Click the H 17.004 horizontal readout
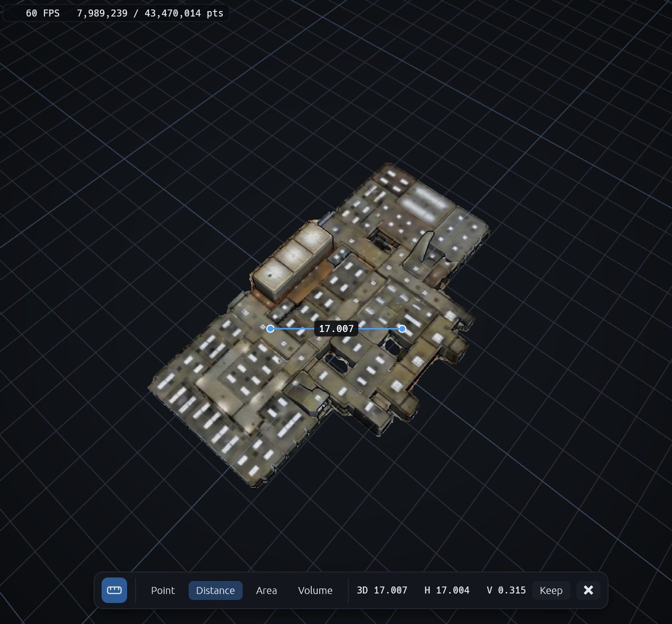The width and height of the screenshot is (672, 624). [x=447, y=590]
